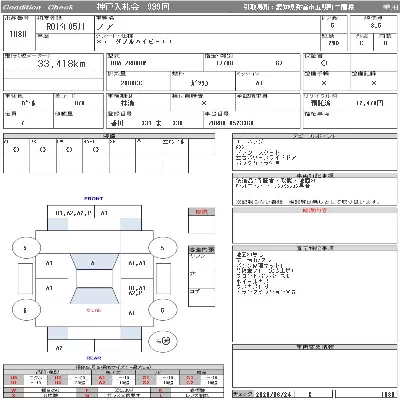This screenshot has width=400, height=400.
Task: Click the spare tire circle icon
Action: (x=163, y=341)
